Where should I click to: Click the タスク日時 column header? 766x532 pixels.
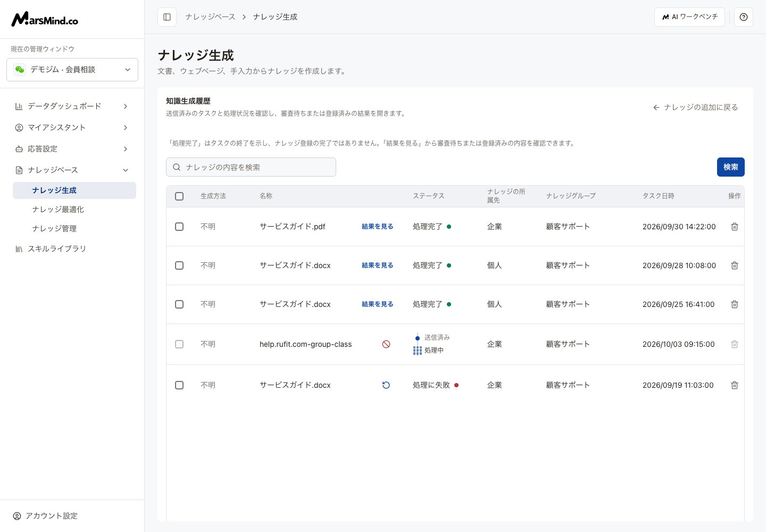point(659,196)
